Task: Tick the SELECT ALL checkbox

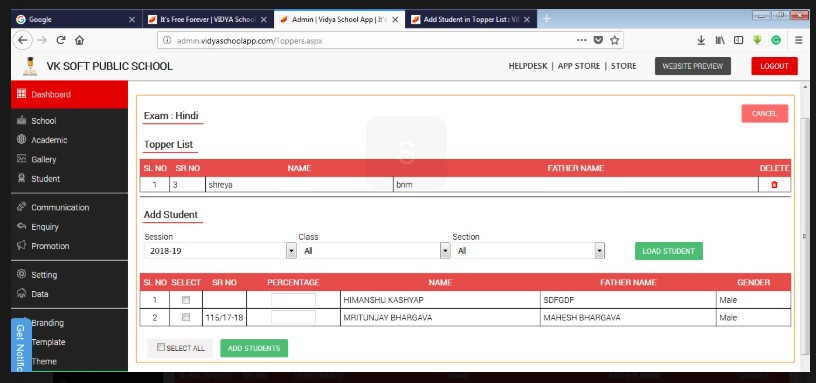Action: click(161, 347)
